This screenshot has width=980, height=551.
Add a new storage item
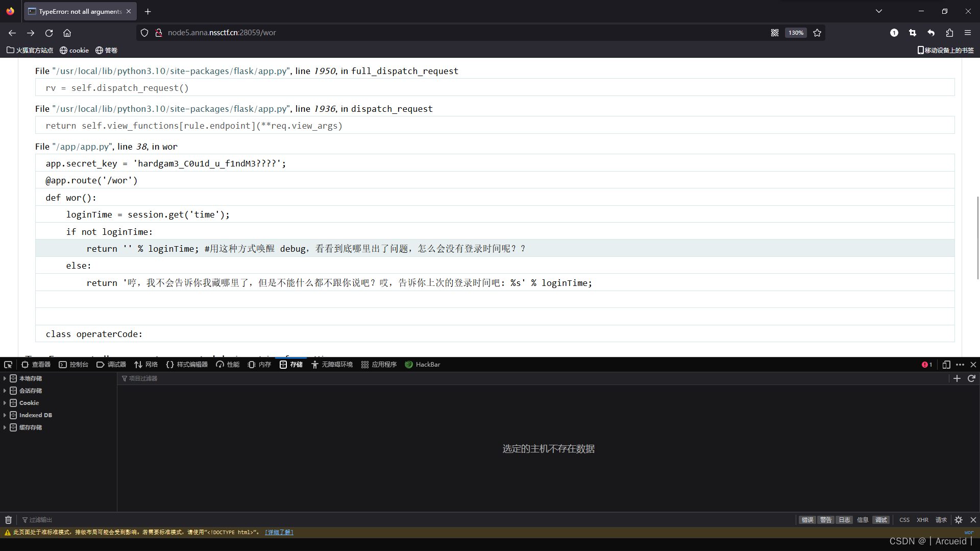957,378
